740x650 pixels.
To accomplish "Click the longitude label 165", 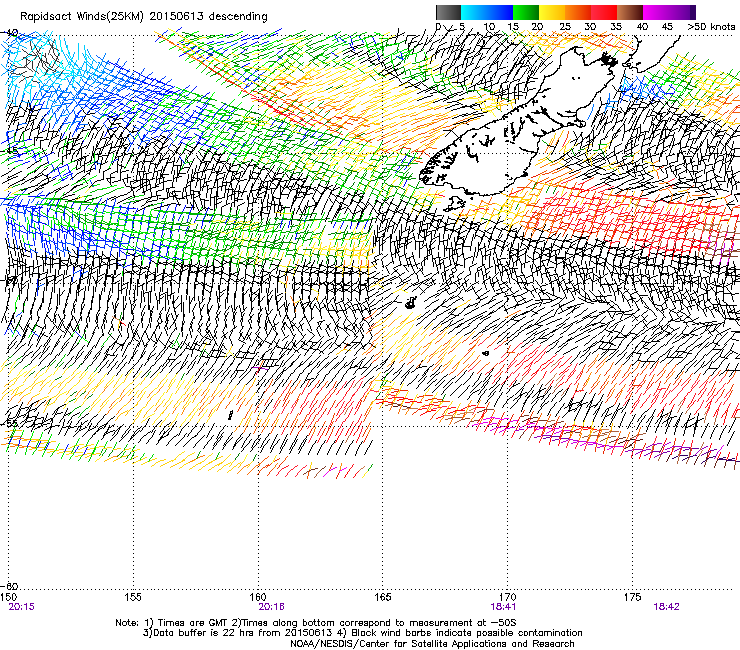I will click(x=383, y=597).
